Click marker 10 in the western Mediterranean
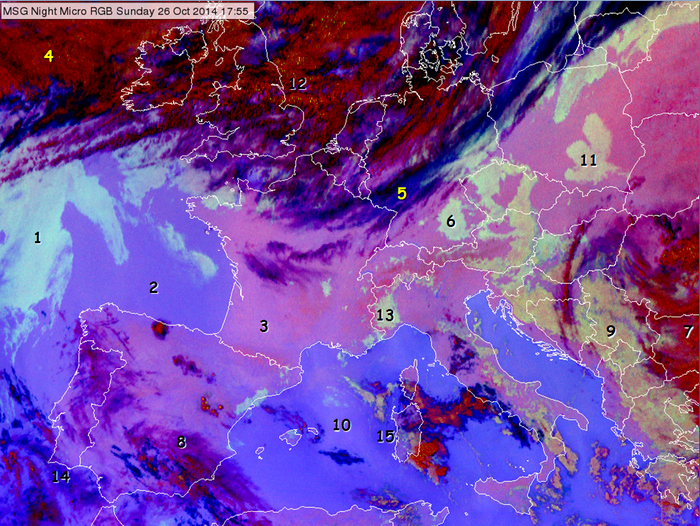 [x=341, y=425]
